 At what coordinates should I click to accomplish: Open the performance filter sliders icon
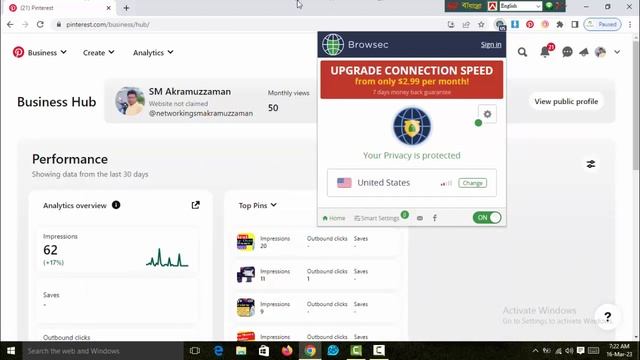(591, 164)
